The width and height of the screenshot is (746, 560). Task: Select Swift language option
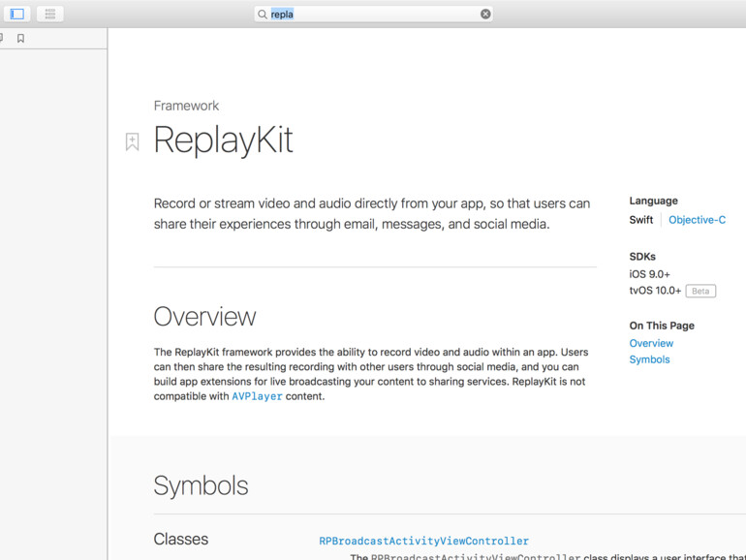point(640,220)
